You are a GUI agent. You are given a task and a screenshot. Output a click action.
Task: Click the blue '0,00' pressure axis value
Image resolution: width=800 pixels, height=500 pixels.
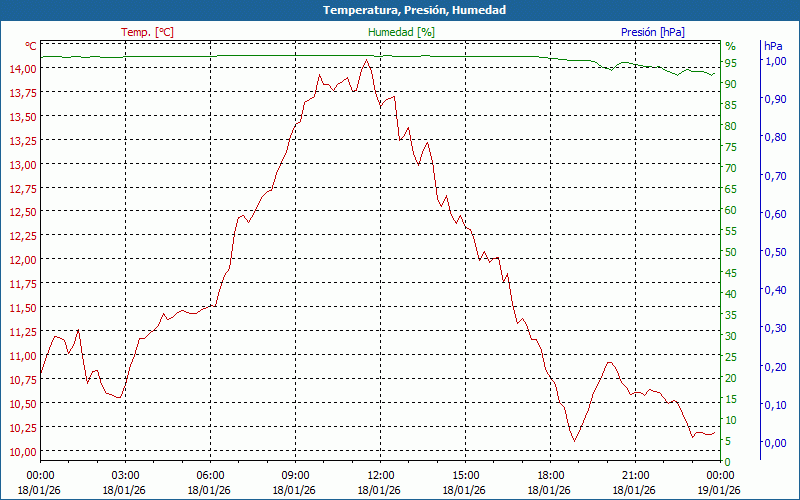[776, 443]
